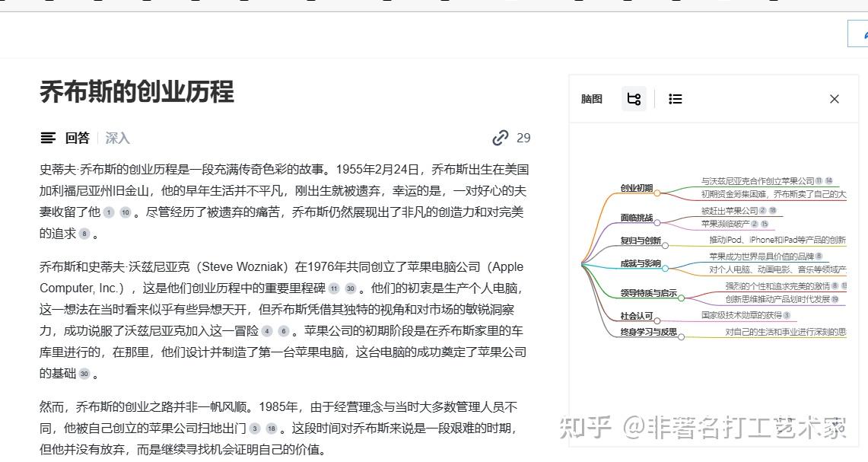Select the 终身学习与反思 node label
The image size is (868, 462).
coord(648,332)
